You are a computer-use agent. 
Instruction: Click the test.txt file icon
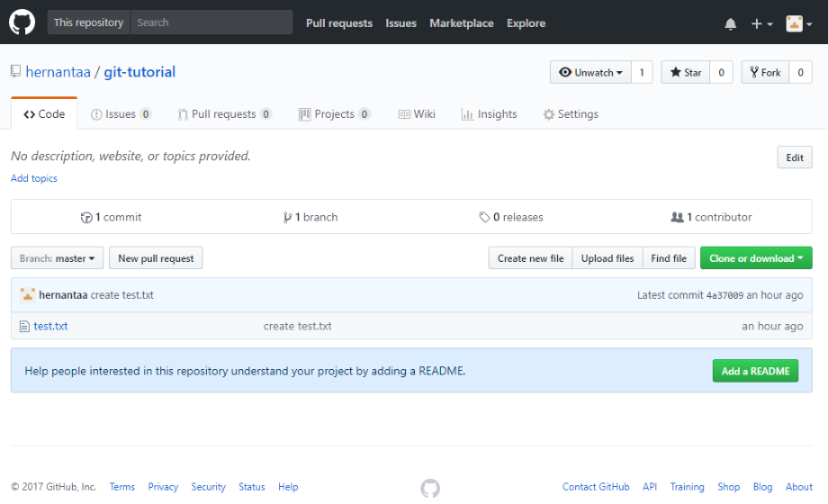click(24, 327)
